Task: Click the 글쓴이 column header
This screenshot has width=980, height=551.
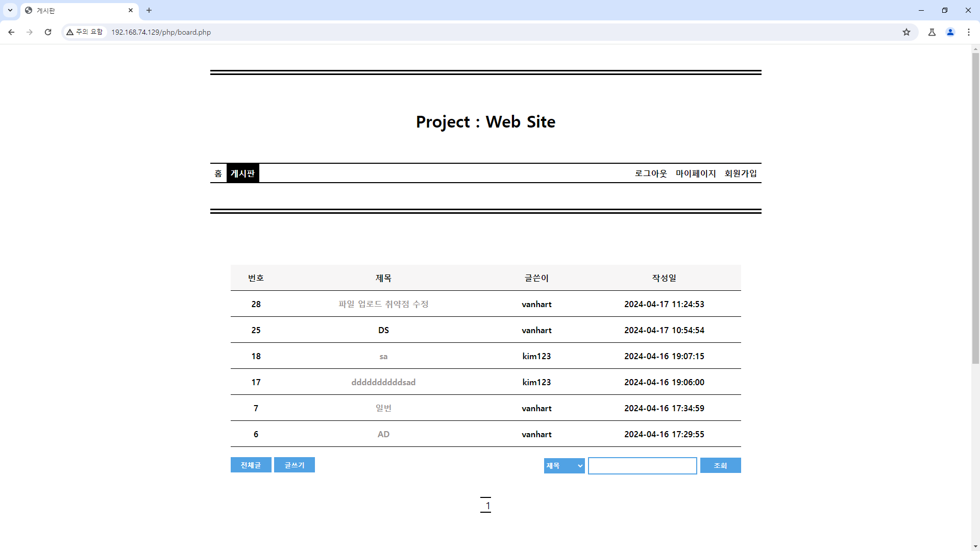Action: coord(536,278)
